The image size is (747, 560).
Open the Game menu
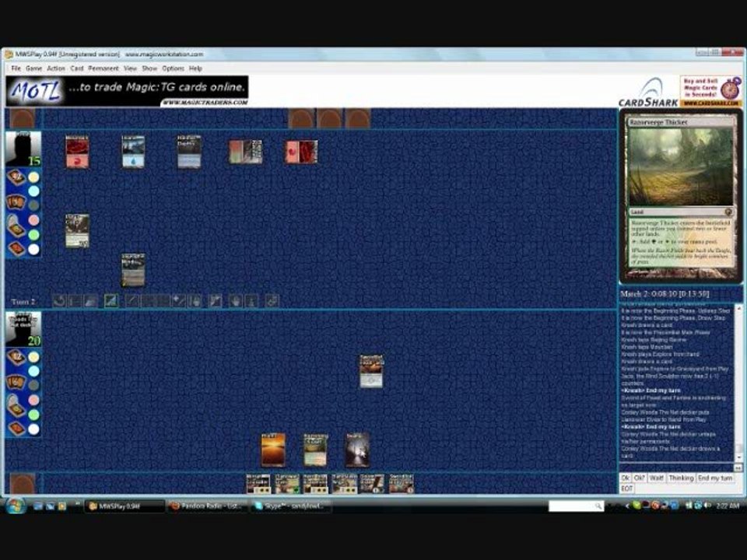(x=33, y=68)
